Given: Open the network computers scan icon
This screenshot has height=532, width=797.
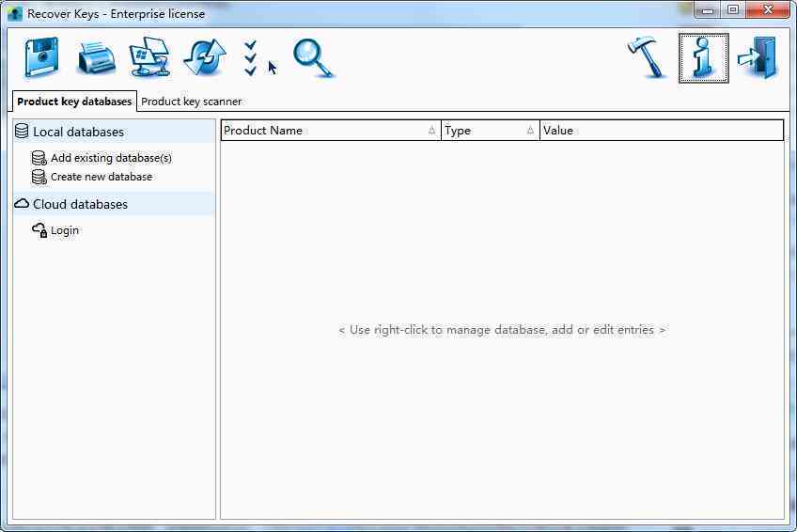Looking at the screenshot, I should pyautogui.click(x=149, y=57).
